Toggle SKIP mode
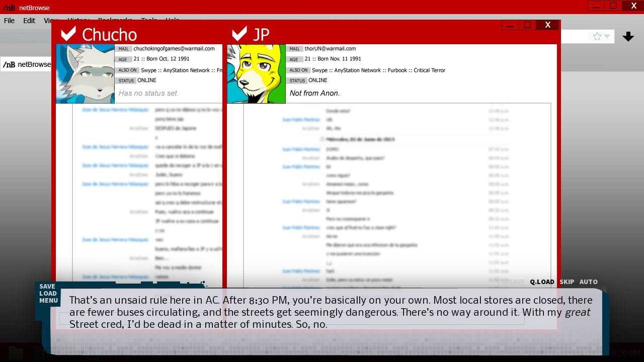The image size is (644, 362). [x=567, y=282]
